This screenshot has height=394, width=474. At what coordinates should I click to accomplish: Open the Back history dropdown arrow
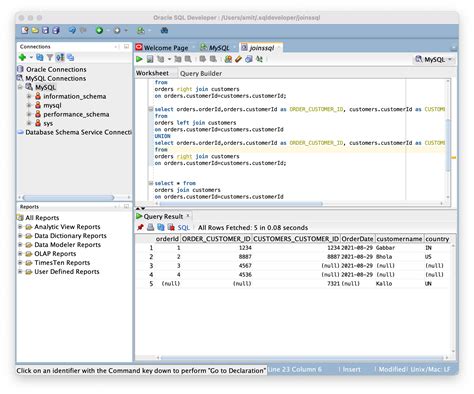(108, 30)
